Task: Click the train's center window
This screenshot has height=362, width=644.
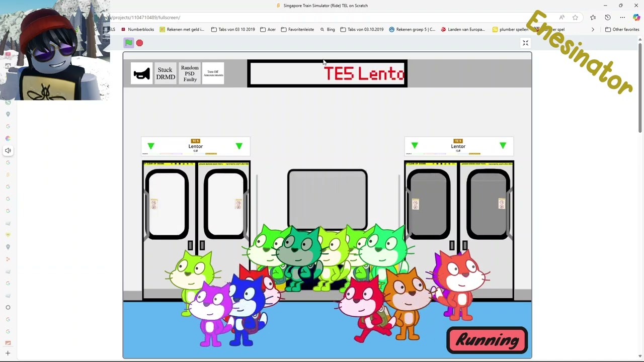Action: (x=327, y=199)
